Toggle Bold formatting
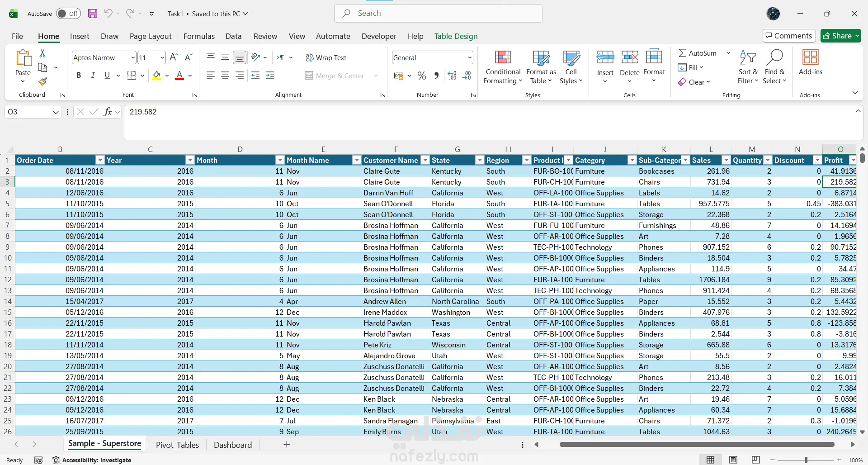The image size is (868, 465). (79, 76)
